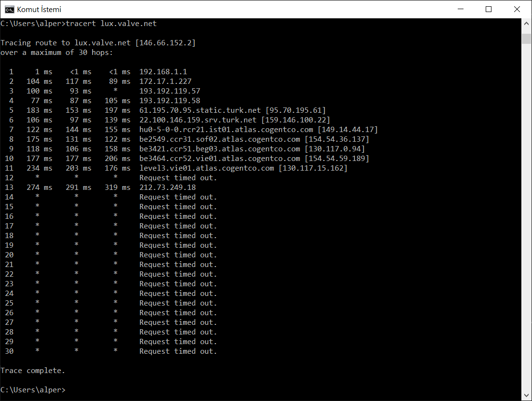This screenshot has height=401, width=532.
Task: Click 'Request timed out.' on hop 30
Action: coord(178,351)
